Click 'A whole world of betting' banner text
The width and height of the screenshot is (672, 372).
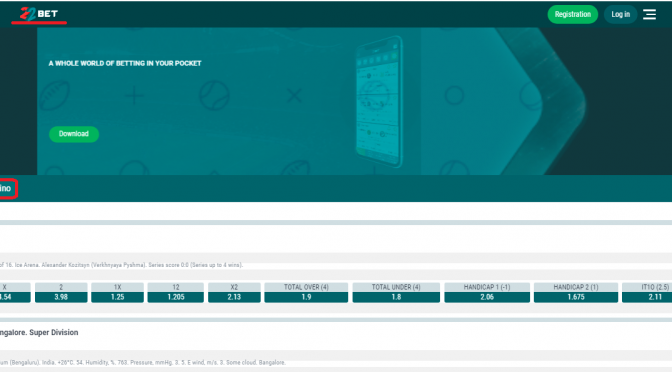point(125,63)
